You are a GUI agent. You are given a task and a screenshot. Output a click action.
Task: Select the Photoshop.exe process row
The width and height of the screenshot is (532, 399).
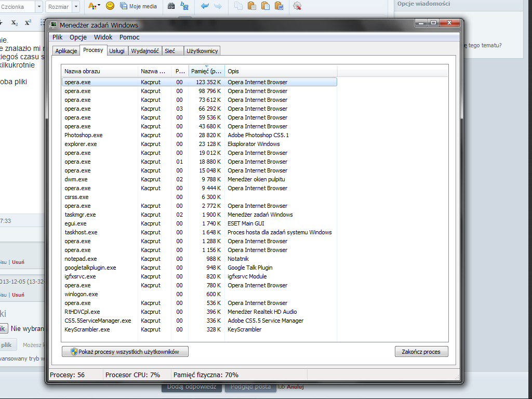(x=199, y=135)
